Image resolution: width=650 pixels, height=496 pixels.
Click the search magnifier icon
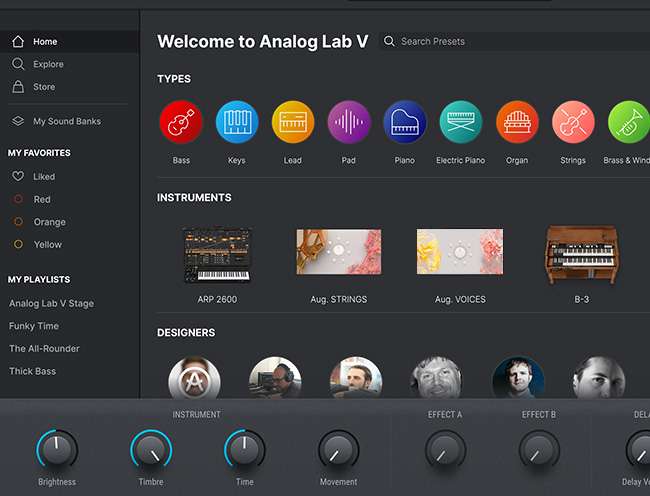coord(389,41)
